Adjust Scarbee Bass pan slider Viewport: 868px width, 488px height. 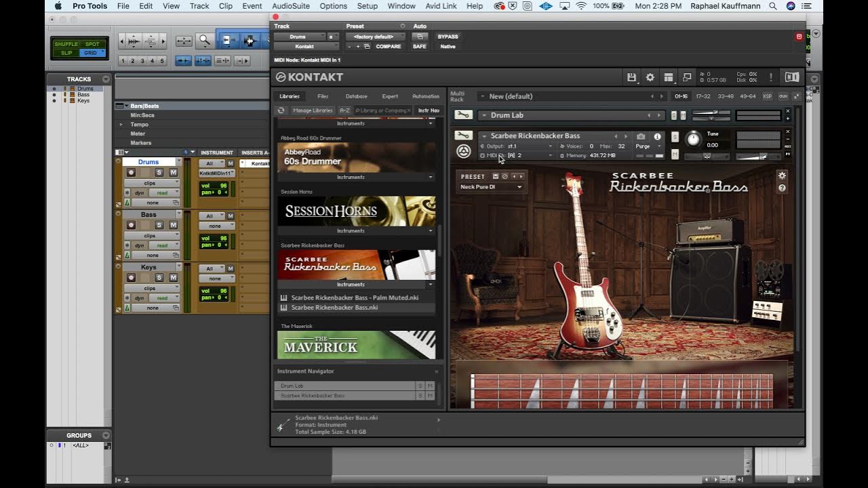tap(707, 157)
